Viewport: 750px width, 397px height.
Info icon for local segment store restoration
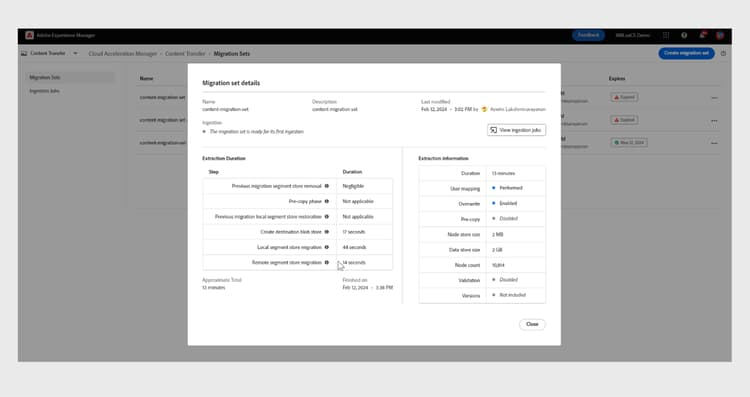pos(327,217)
